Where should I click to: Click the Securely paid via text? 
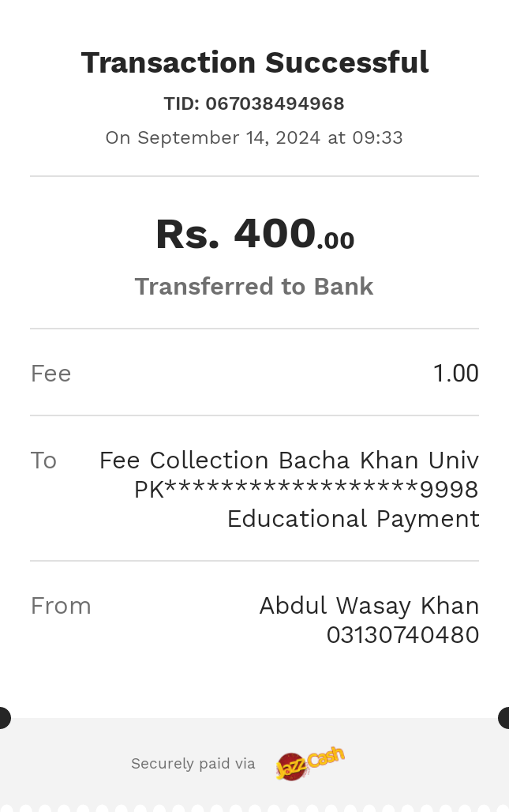193,764
